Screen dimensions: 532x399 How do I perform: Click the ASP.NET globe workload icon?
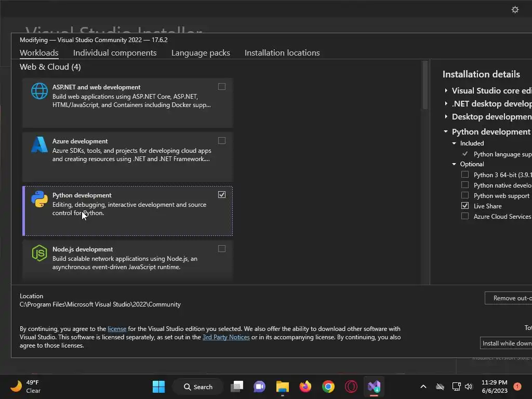[x=39, y=91]
